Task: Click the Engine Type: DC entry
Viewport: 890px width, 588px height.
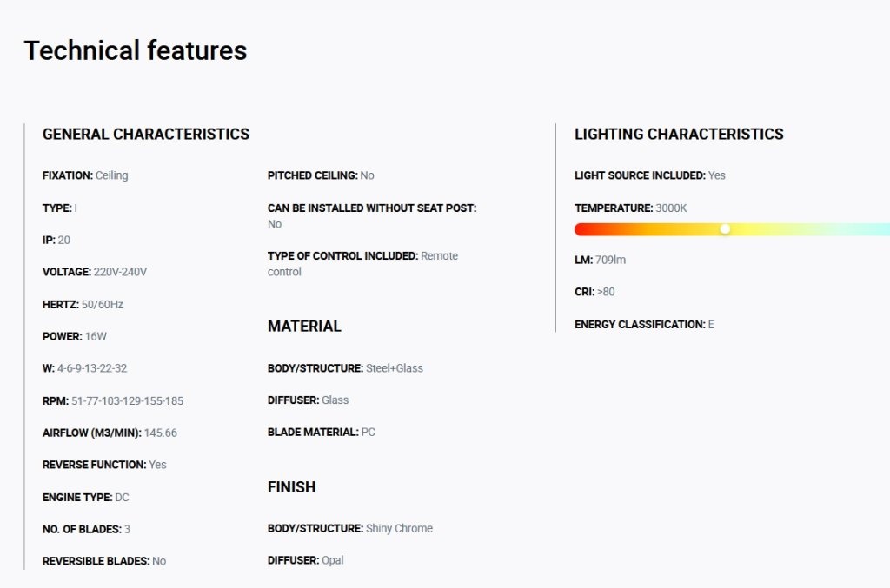Action: tap(86, 498)
